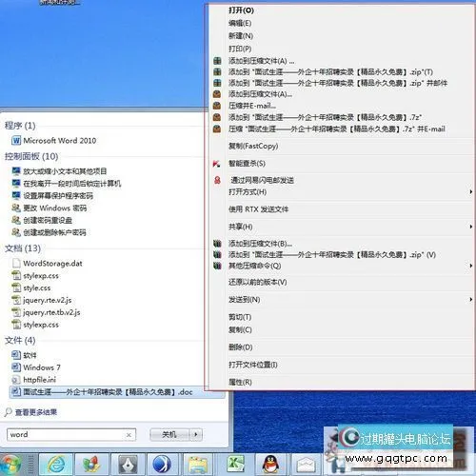Click the users icon beside 创建密码重设盘
The width and height of the screenshot is (476, 476).
[16, 220]
